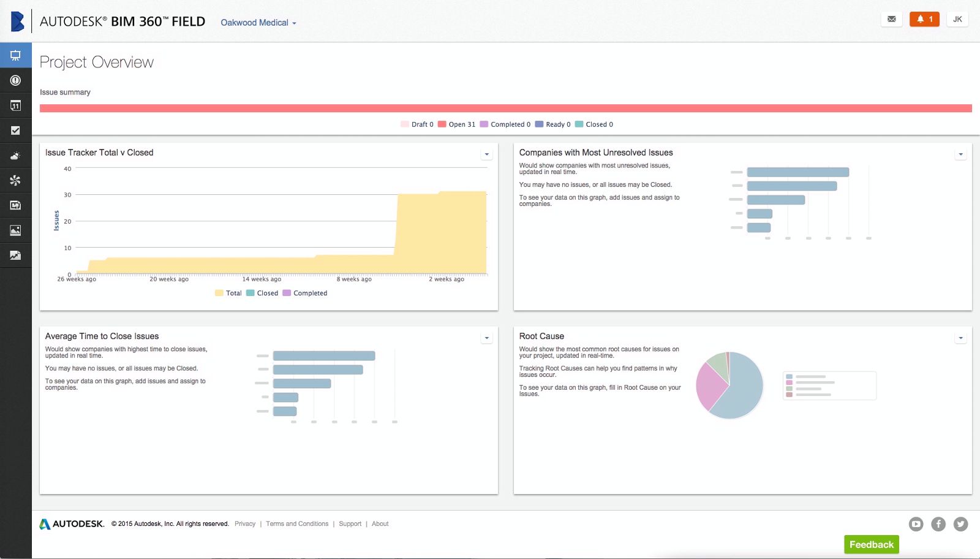This screenshot has width=980, height=559.
Task: Click the '14 weeks ago' axis label
Action: (x=262, y=279)
